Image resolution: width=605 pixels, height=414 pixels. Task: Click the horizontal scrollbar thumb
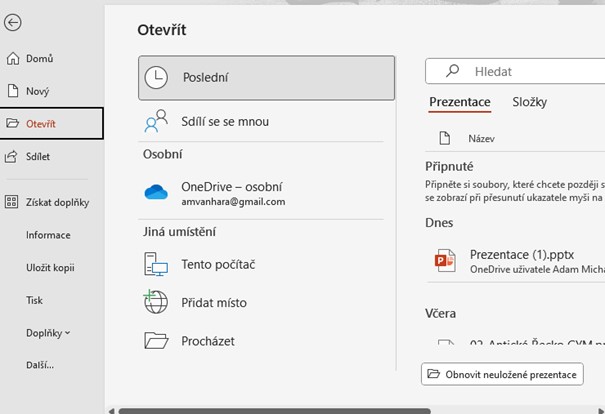click(275, 411)
